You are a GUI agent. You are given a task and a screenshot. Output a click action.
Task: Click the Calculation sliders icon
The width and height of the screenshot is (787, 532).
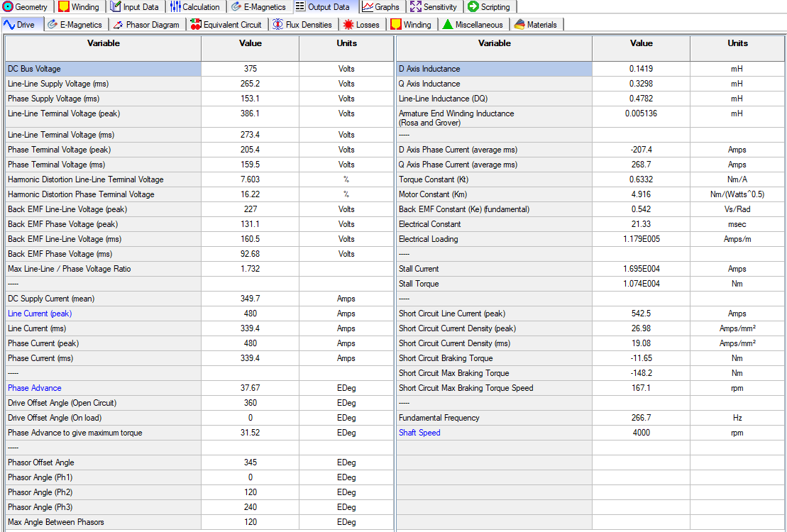tap(175, 7)
